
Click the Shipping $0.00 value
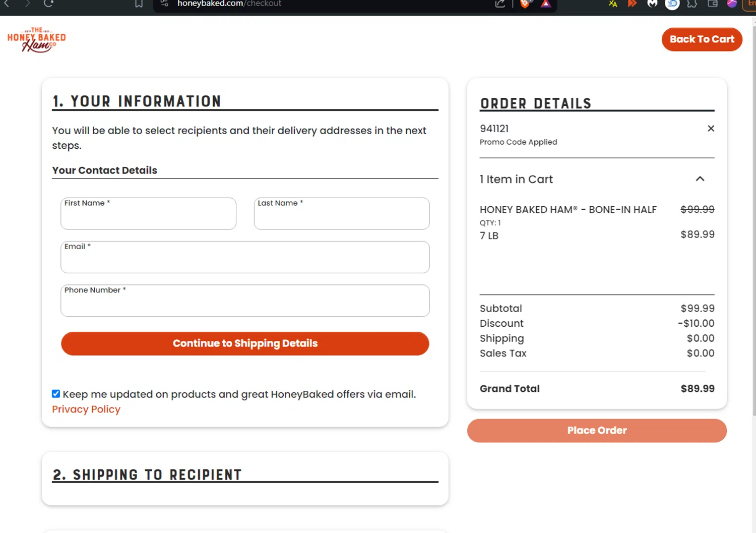701,338
